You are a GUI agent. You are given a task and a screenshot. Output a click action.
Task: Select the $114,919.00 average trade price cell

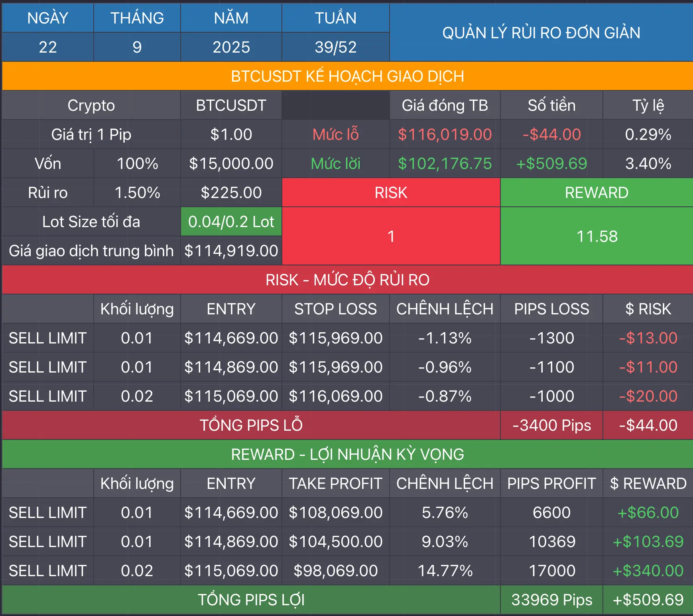tap(231, 251)
